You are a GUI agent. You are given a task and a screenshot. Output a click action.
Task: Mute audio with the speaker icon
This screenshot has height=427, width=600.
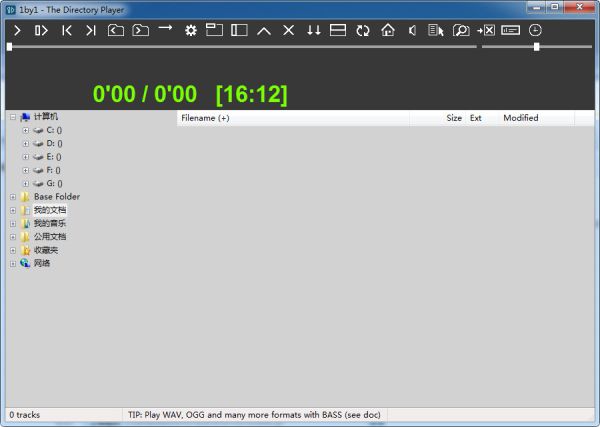click(412, 30)
